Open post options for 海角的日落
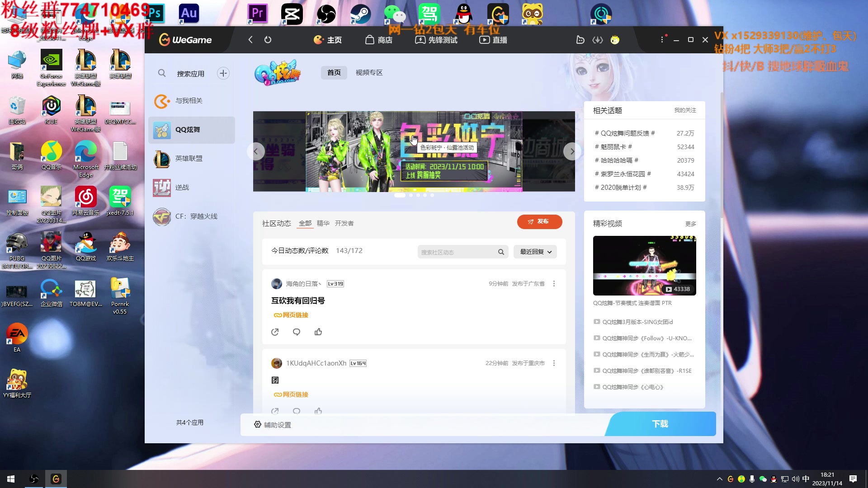This screenshot has height=488, width=868. click(x=554, y=284)
